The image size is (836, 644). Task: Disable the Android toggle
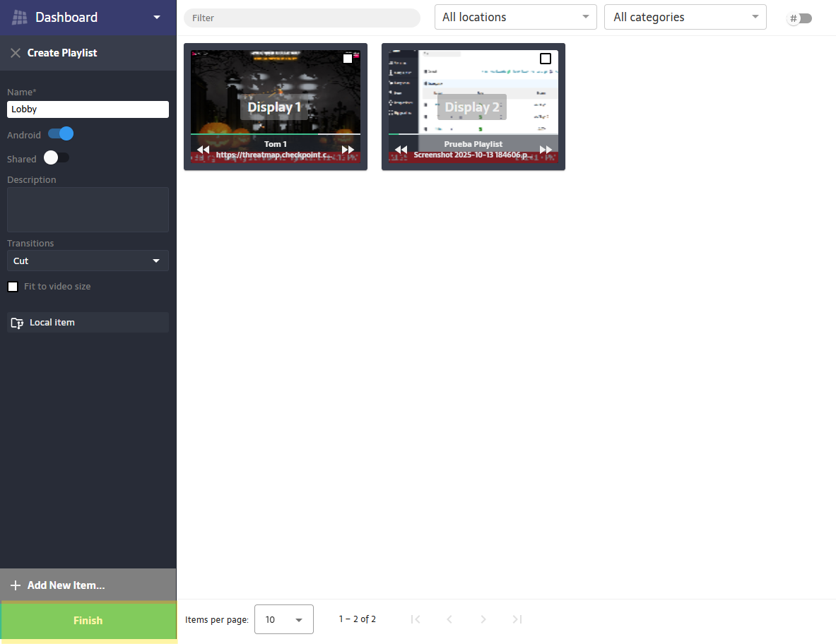click(x=61, y=134)
